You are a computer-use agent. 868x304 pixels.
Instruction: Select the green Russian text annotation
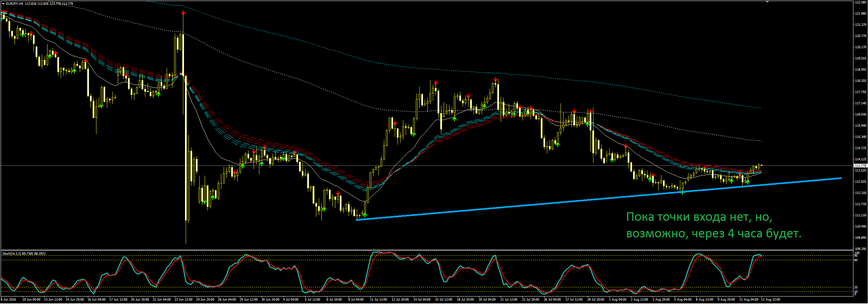click(x=714, y=225)
